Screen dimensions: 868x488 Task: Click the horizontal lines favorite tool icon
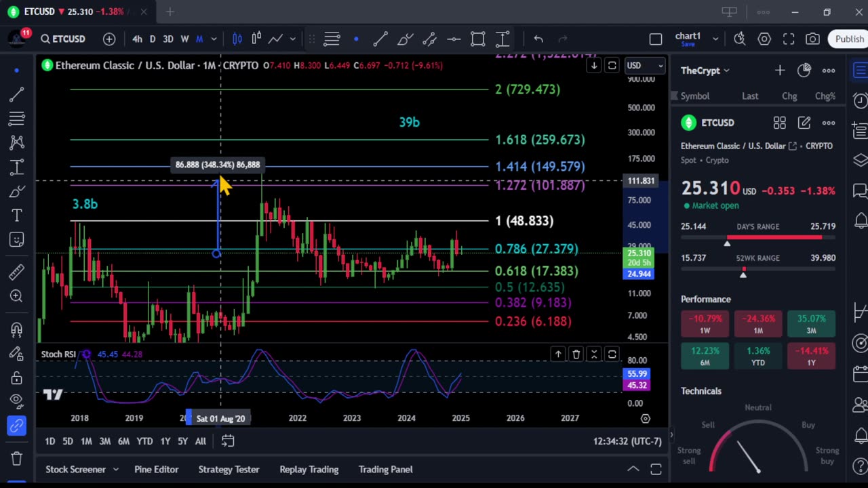pyautogui.click(x=332, y=39)
